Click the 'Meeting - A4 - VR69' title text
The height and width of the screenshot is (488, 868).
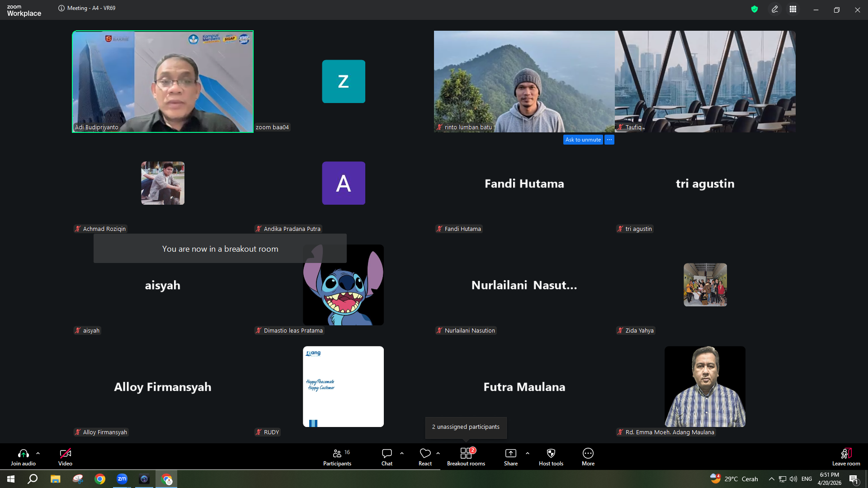click(91, 8)
